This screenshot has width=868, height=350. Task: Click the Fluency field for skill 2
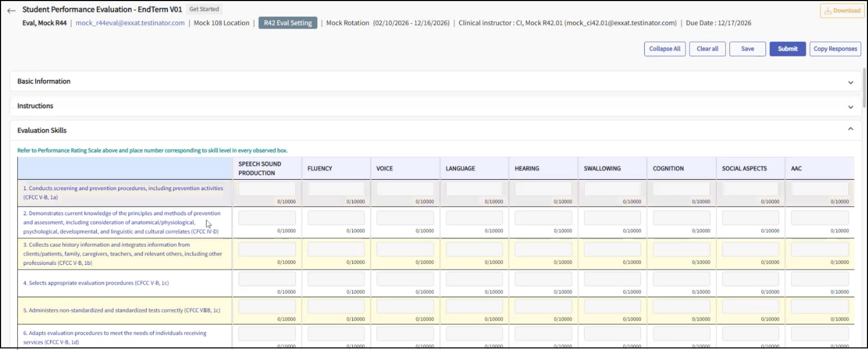(x=336, y=218)
